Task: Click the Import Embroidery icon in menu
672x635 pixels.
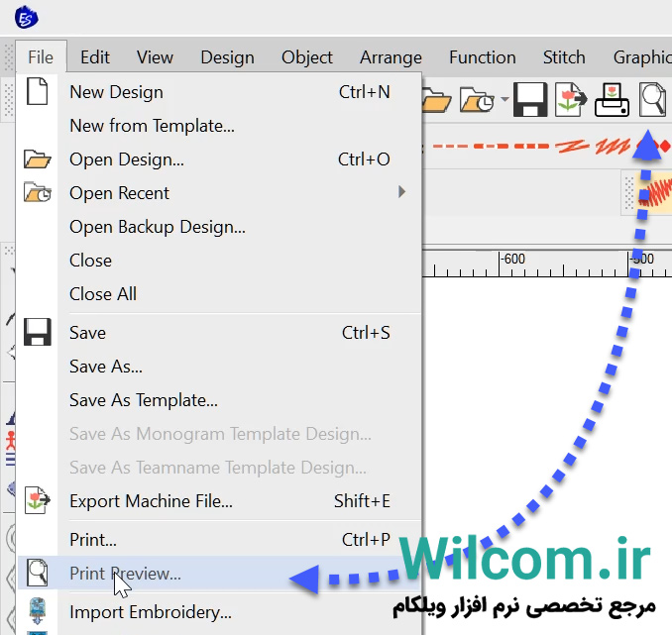Action: coord(38,611)
